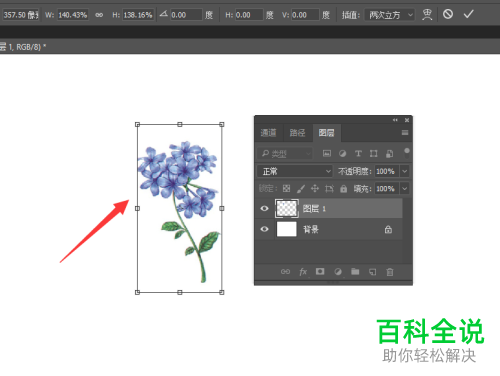This screenshot has height=376, width=500.
Task: Filter layers by adjustment layer icon
Action: [x=342, y=154]
